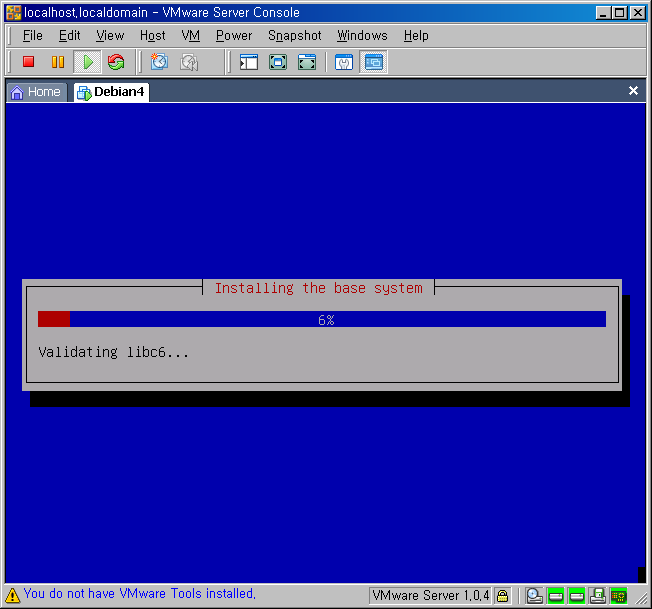This screenshot has width=652, height=609.
Task: Reset the virtual machine via toolbar
Action: coord(116,62)
